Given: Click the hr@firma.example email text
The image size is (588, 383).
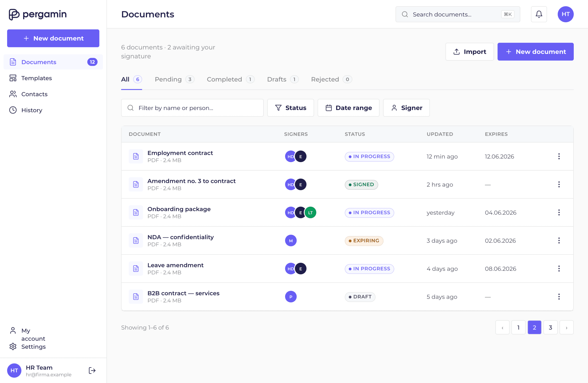Looking at the screenshot, I should tap(49, 375).
